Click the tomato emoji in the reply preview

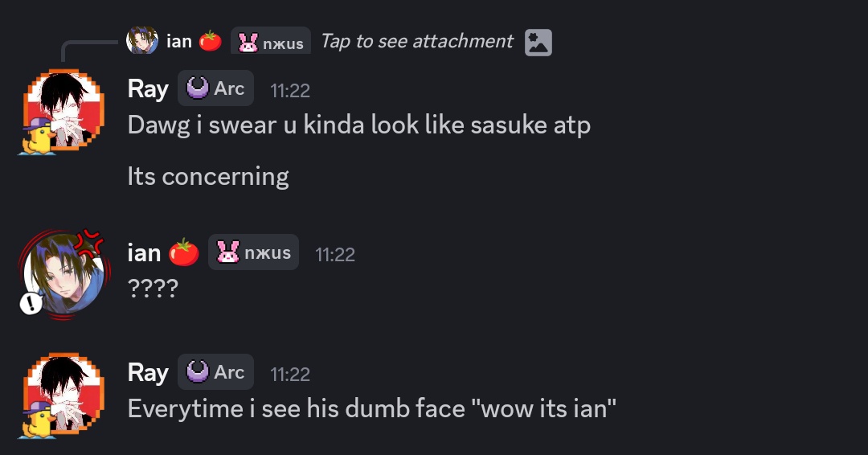[x=211, y=41]
